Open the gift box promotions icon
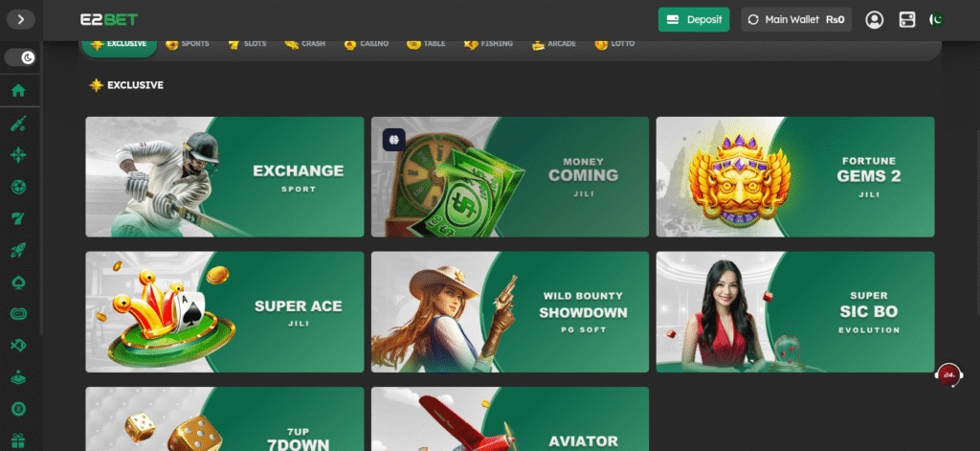Screen dimensions: 980x451 pos(19,441)
